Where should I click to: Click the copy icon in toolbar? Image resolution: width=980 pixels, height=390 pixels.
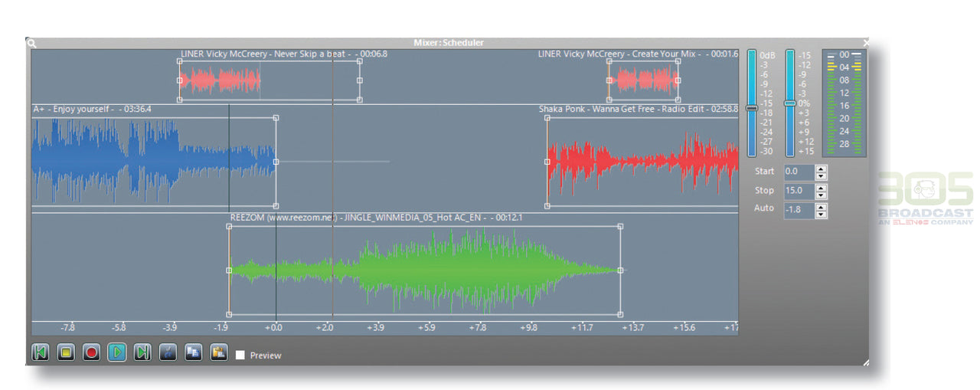click(194, 352)
